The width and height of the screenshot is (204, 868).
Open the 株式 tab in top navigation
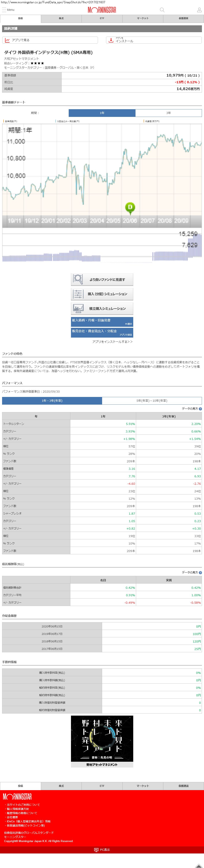pyautogui.click(x=61, y=18)
